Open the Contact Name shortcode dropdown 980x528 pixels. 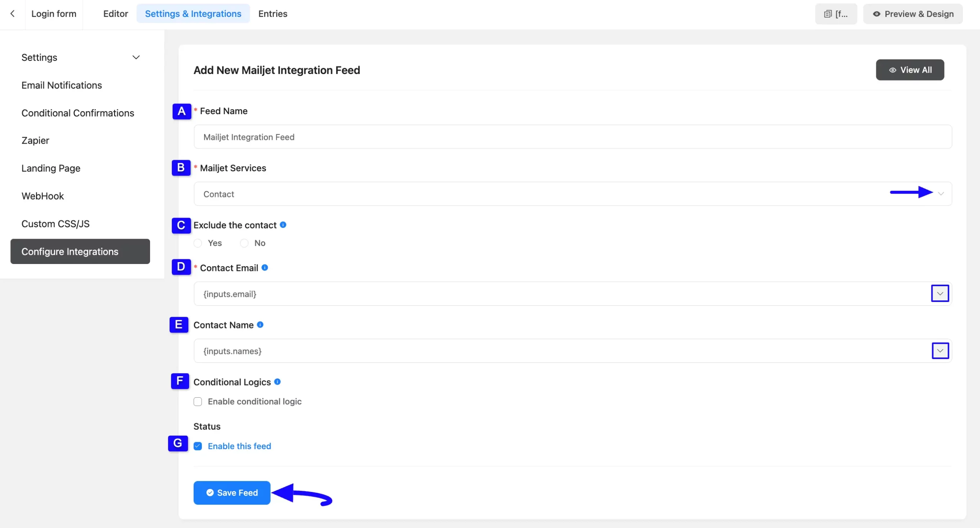tap(940, 351)
